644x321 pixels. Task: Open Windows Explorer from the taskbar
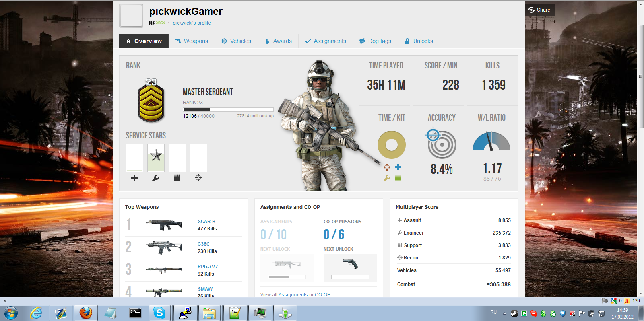click(210, 313)
